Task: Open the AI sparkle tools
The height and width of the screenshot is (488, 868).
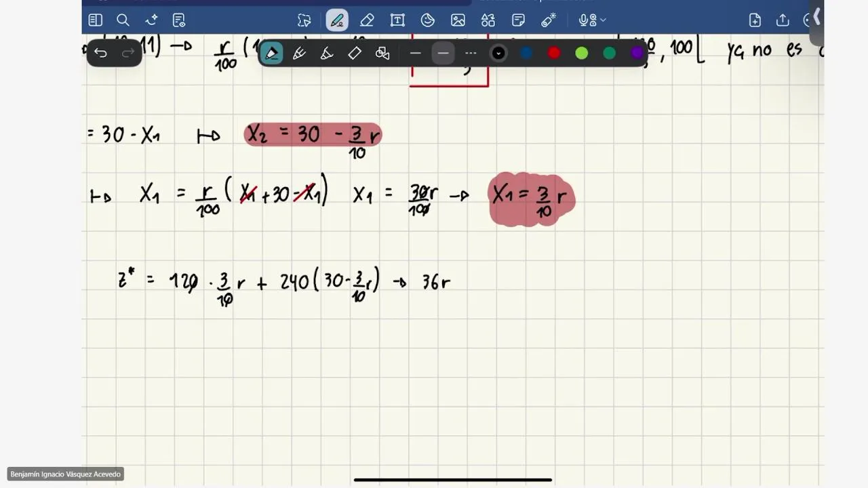Action: pyautogui.click(x=151, y=20)
